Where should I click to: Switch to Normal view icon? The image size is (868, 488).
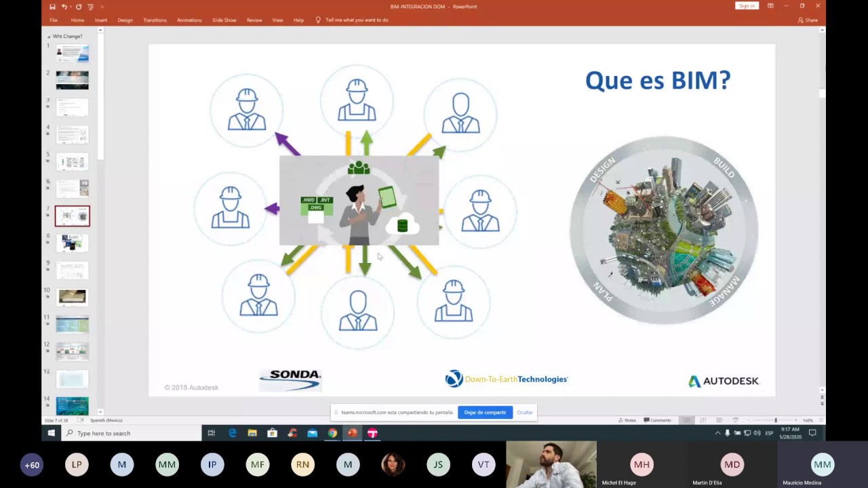pyautogui.click(x=687, y=420)
